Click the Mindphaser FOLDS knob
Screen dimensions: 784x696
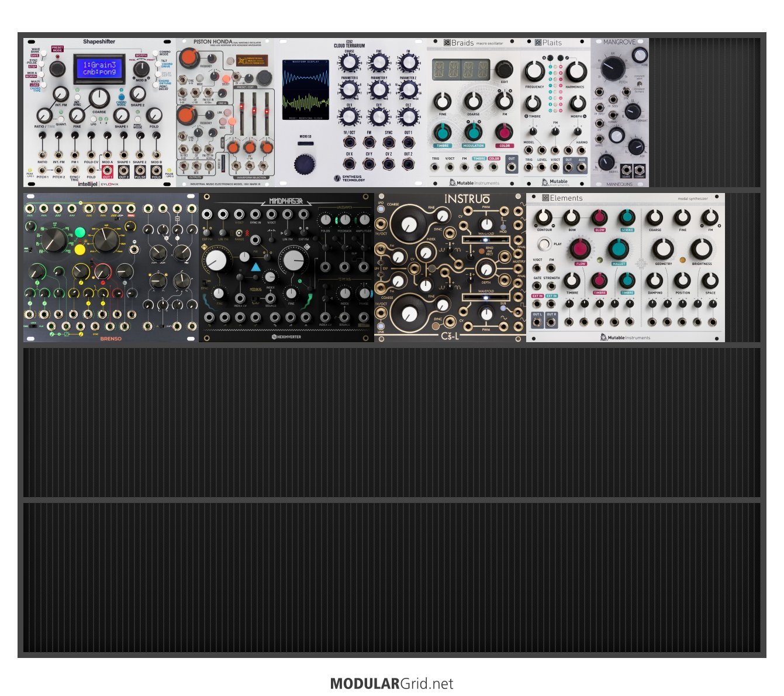coord(326,220)
